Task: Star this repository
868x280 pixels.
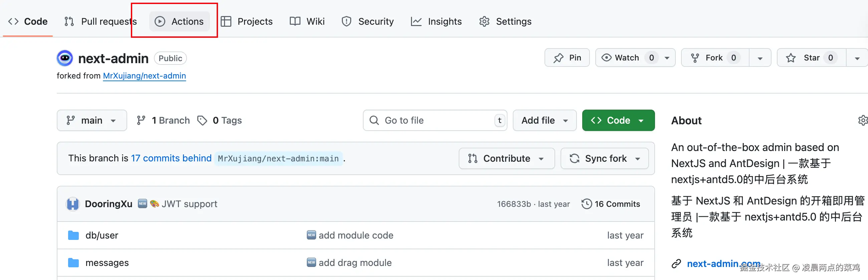Action: [811, 58]
